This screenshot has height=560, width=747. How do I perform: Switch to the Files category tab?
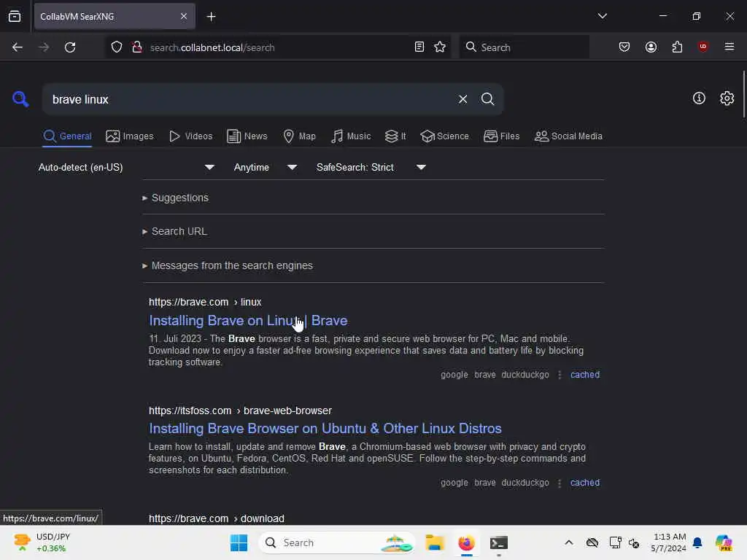click(501, 136)
